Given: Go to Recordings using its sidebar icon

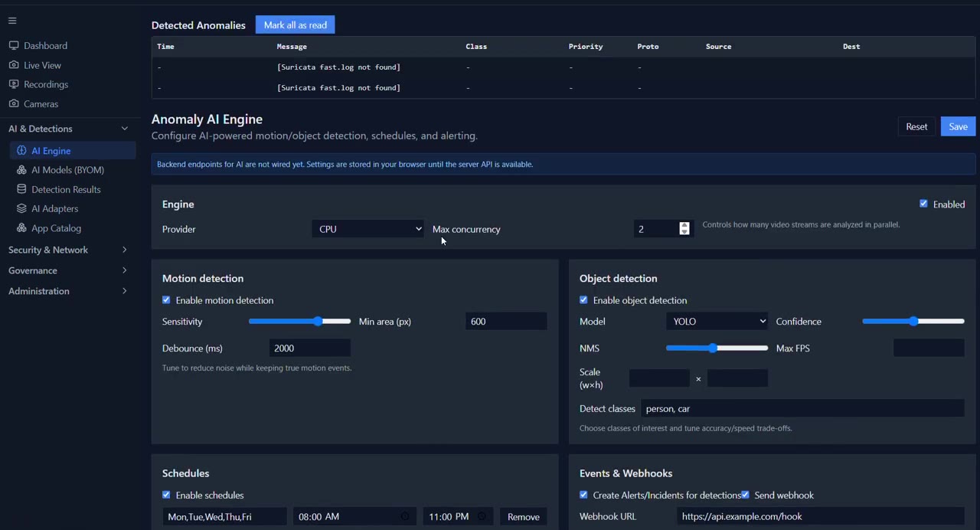Looking at the screenshot, I should click(x=14, y=84).
